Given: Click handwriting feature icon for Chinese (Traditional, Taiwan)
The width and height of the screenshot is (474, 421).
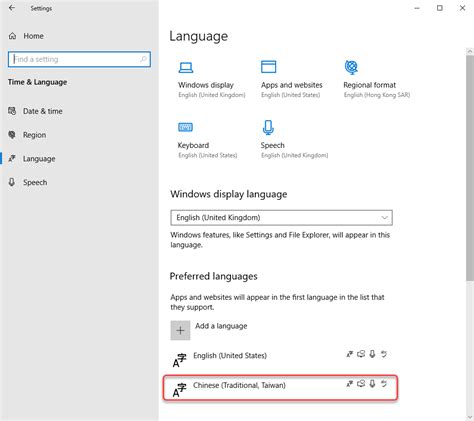Looking at the screenshot, I should tap(384, 384).
